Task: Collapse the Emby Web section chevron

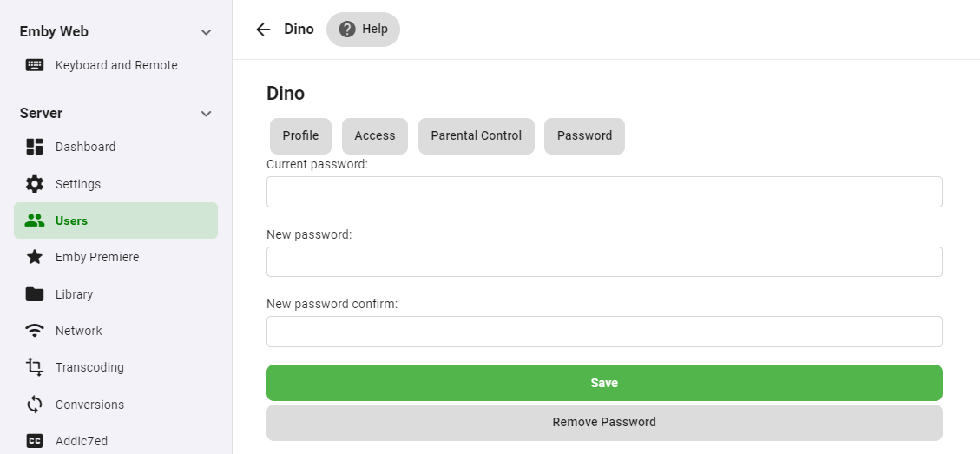Action: tap(206, 32)
